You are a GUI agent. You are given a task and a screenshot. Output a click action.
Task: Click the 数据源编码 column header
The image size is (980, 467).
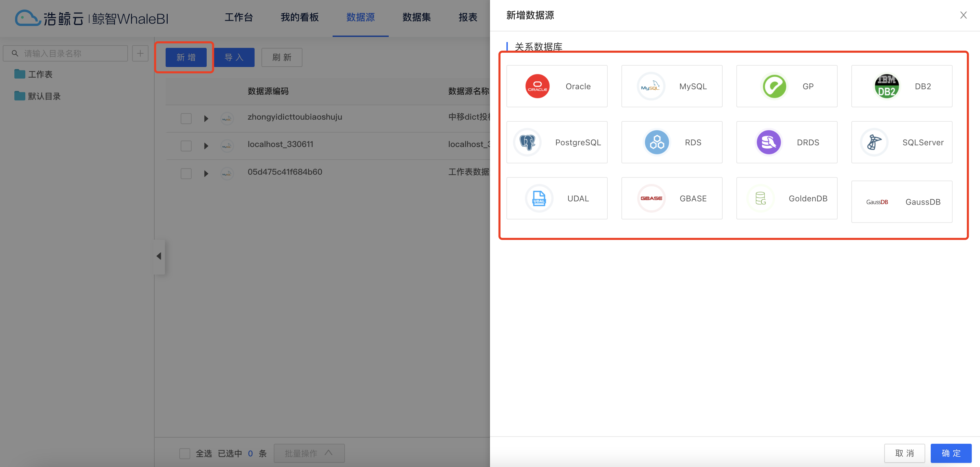point(268,91)
